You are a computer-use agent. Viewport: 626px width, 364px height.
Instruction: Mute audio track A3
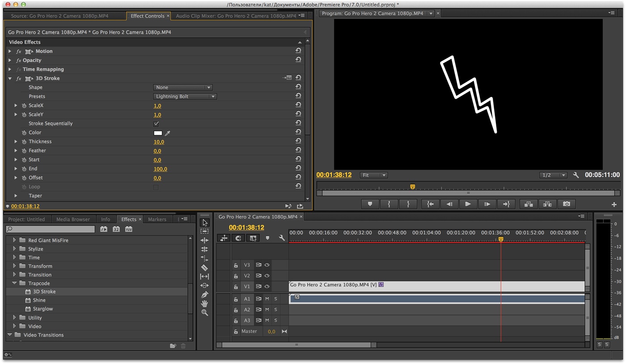267,321
